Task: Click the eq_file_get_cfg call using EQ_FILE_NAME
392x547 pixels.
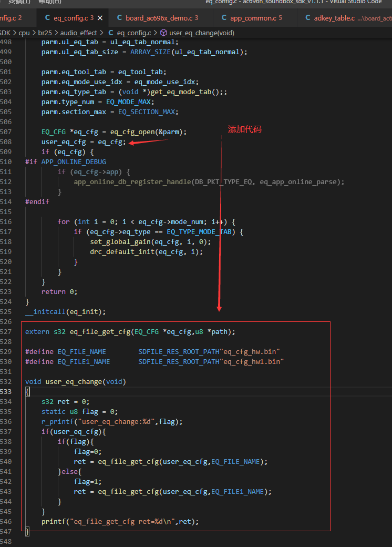Action: [x=171, y=462]
